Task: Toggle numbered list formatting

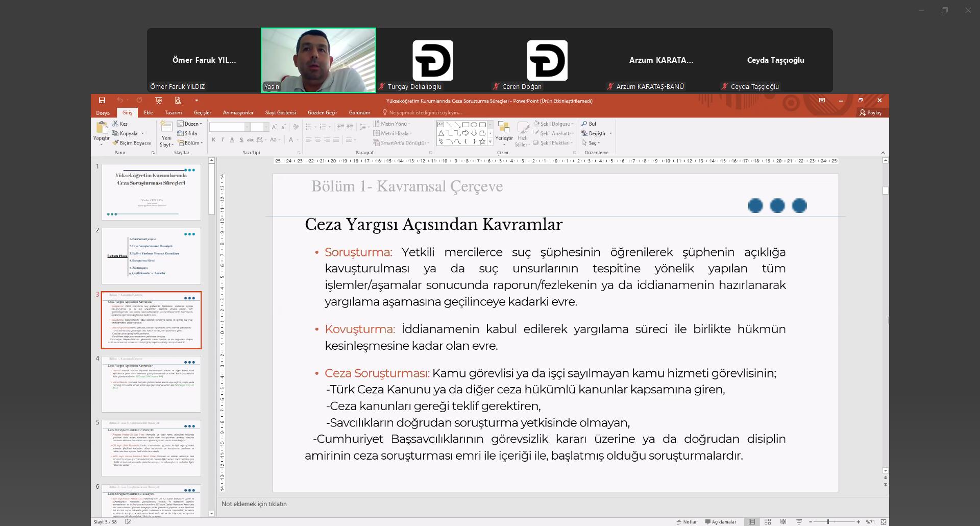Action: click(x=323, y=127)
